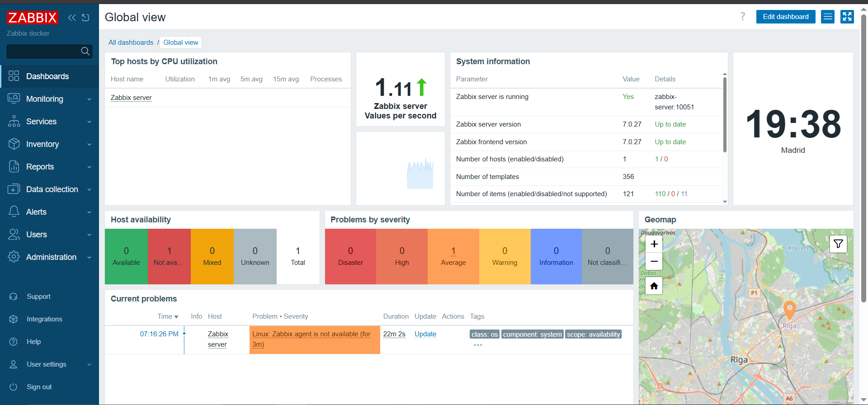
Task: Click the values per second graph thumbnail
Action: coord(420,174)
